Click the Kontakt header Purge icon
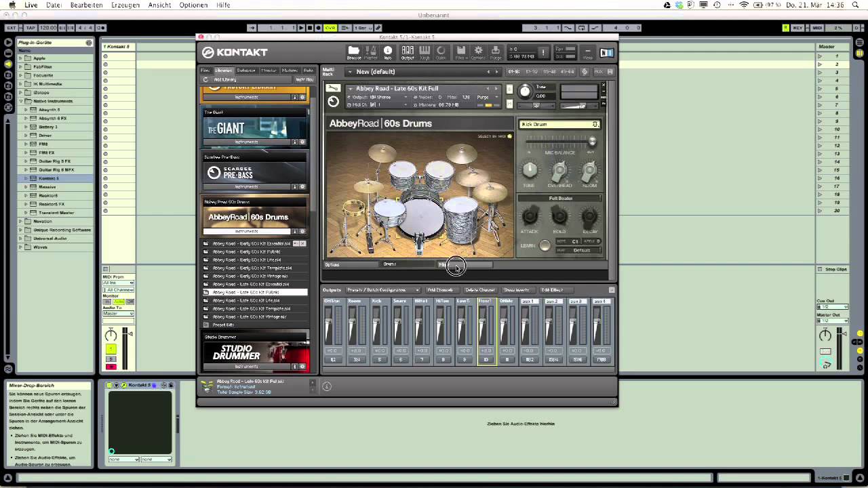The image size is (868, 488). point(496,52)
